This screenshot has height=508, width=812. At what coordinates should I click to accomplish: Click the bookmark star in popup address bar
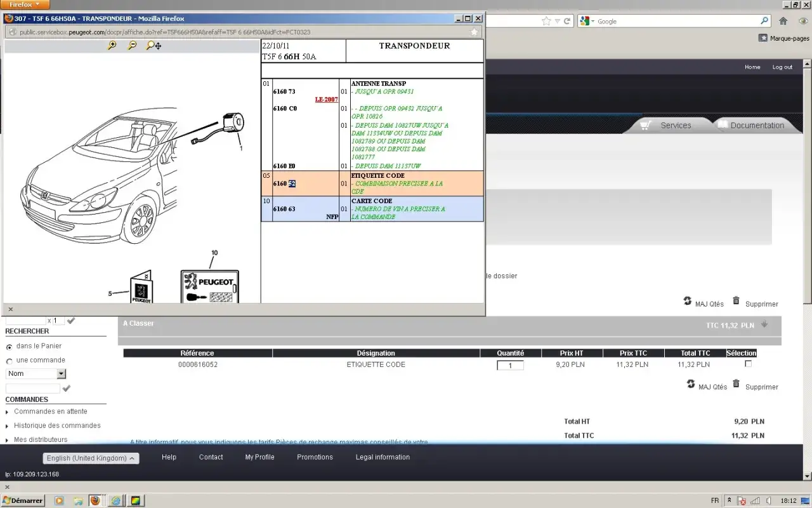tap(474, 32)
